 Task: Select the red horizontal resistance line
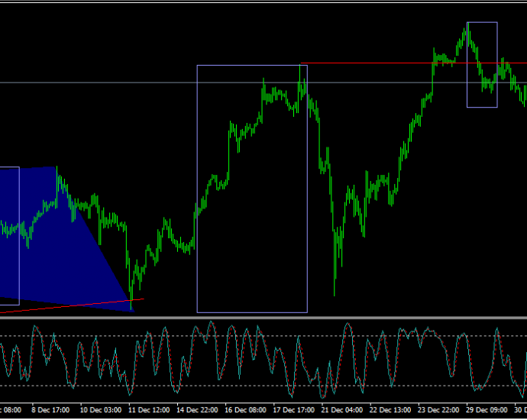[x=413, y=63]
